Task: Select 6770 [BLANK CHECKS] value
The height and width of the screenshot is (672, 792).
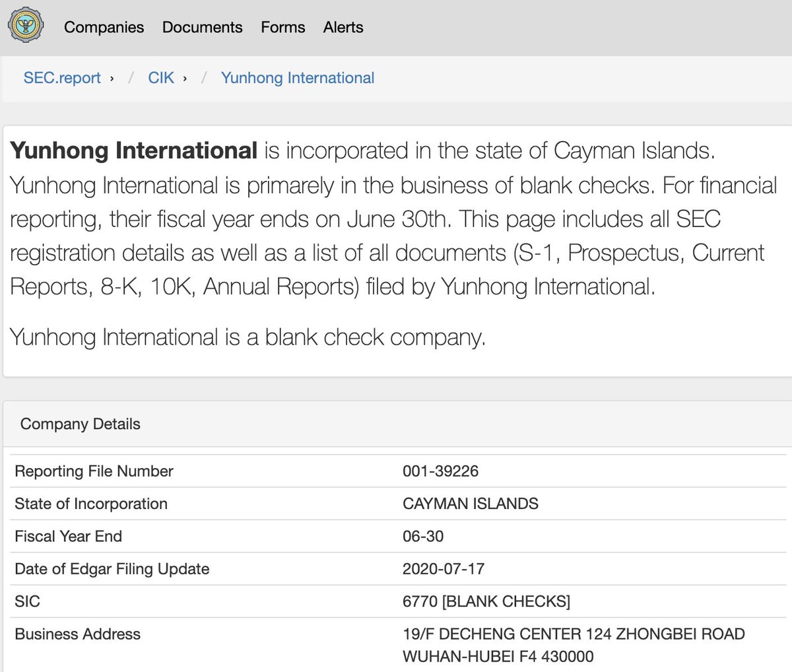Action: (x=486, y=601)
